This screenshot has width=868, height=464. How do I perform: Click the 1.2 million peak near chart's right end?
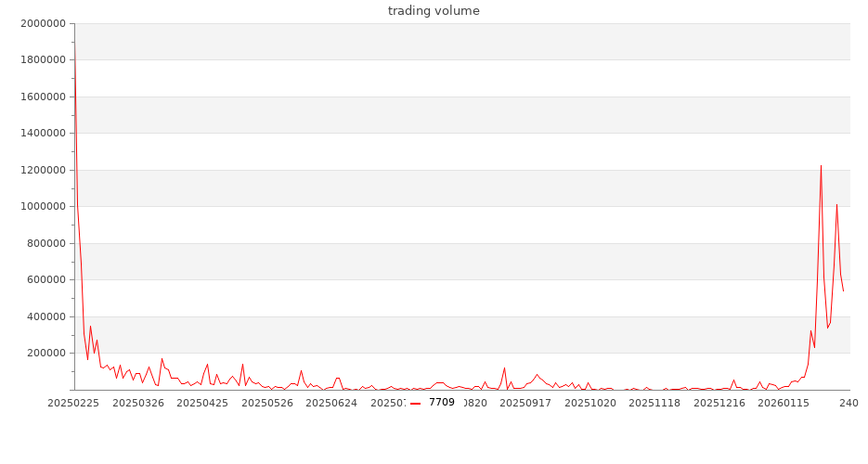[821, 165]
